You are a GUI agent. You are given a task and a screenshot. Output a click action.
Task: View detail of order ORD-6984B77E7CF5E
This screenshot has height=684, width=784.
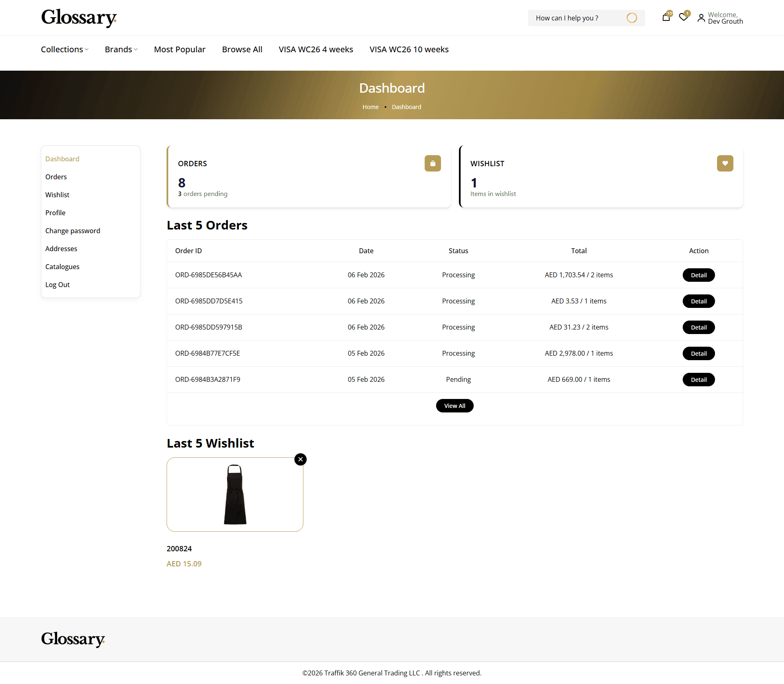699,354
